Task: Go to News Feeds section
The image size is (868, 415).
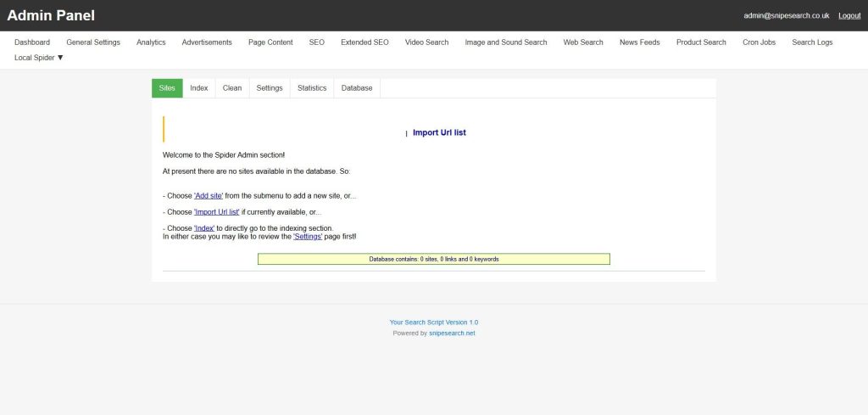Action: pyautogui.click(x=640, y=42)
